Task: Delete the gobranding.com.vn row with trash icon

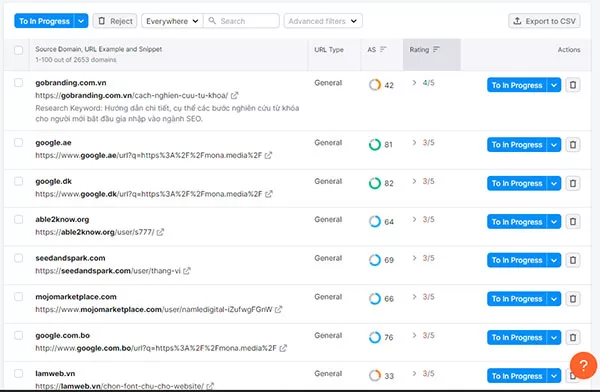Action: (x=572, y=85)
